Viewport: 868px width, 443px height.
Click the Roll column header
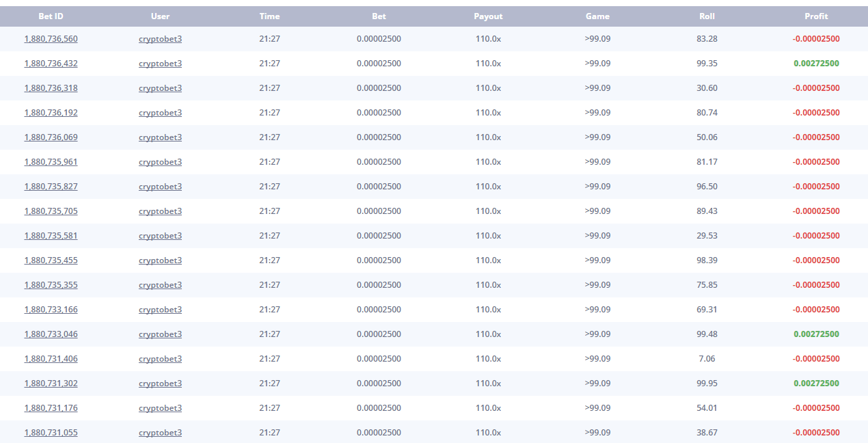pyautogui.click(x=707, y=16)
